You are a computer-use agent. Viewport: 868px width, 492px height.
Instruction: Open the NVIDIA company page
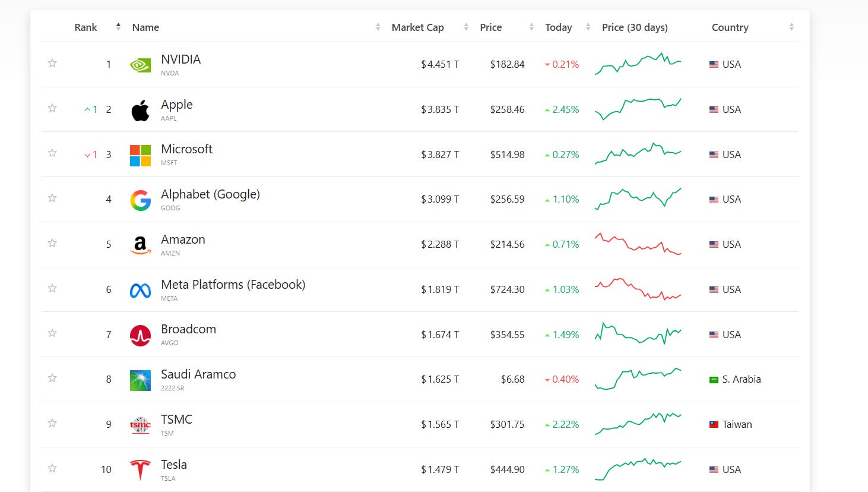click(x=180, y=59)
